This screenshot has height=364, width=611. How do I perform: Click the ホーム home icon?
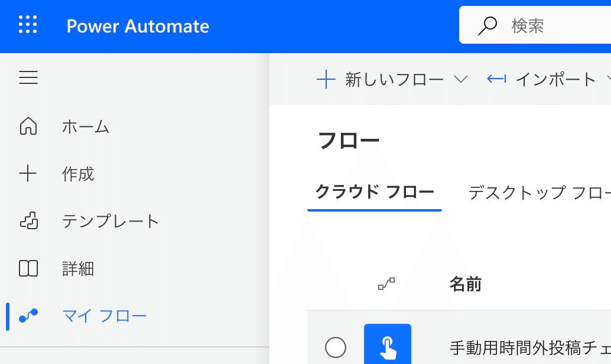(x=28, y=126)
